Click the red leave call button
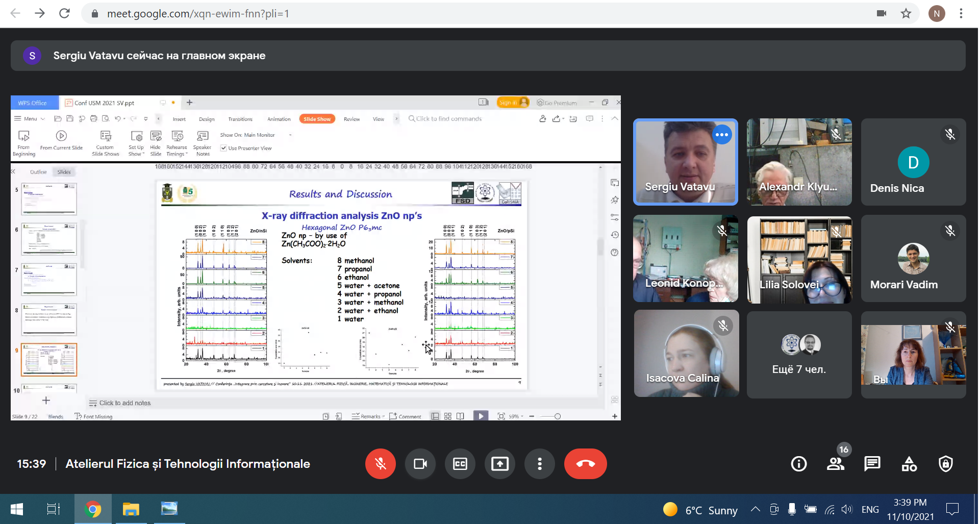 click(x=585, y=464)
